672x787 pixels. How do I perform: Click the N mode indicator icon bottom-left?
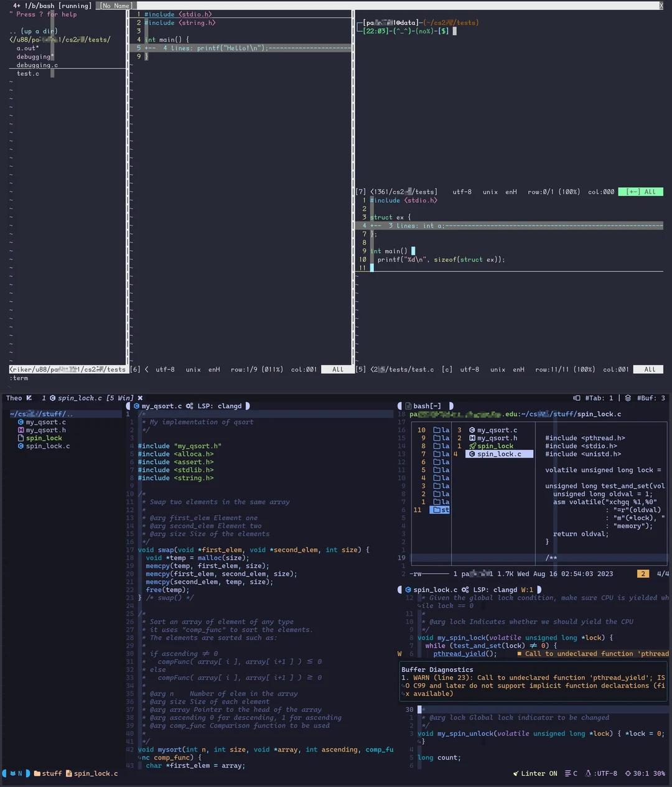click(x=15, y=773)
